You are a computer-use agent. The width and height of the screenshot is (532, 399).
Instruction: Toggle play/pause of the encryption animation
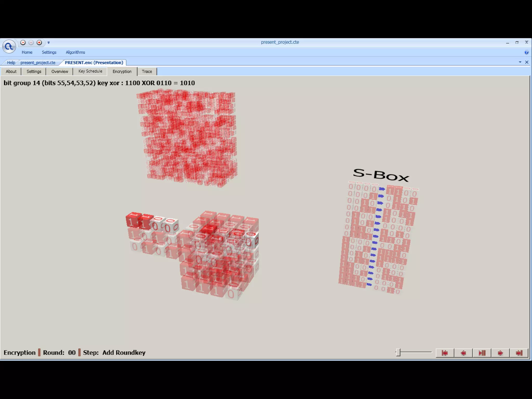click(x=482, y=353)
